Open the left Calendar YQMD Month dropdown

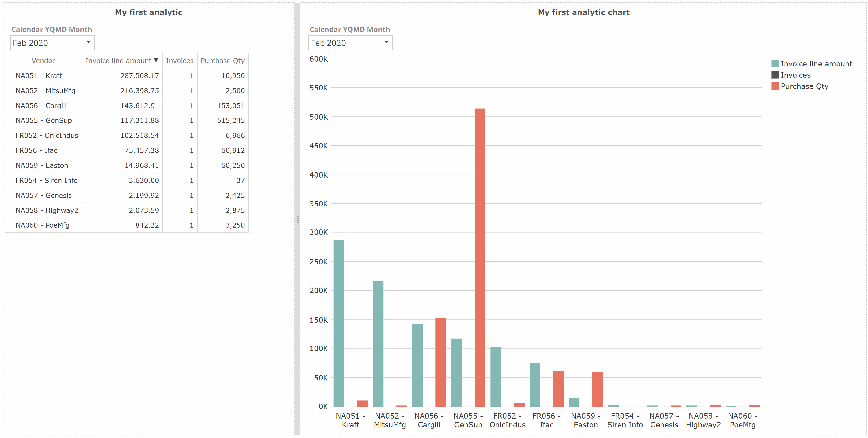pyautogui.click(x=52, y=43)
